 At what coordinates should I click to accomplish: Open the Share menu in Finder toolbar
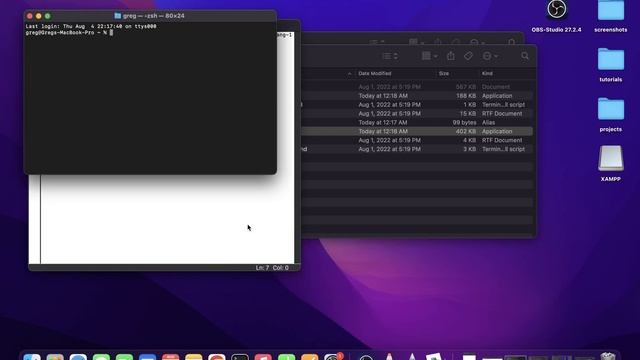451,56
